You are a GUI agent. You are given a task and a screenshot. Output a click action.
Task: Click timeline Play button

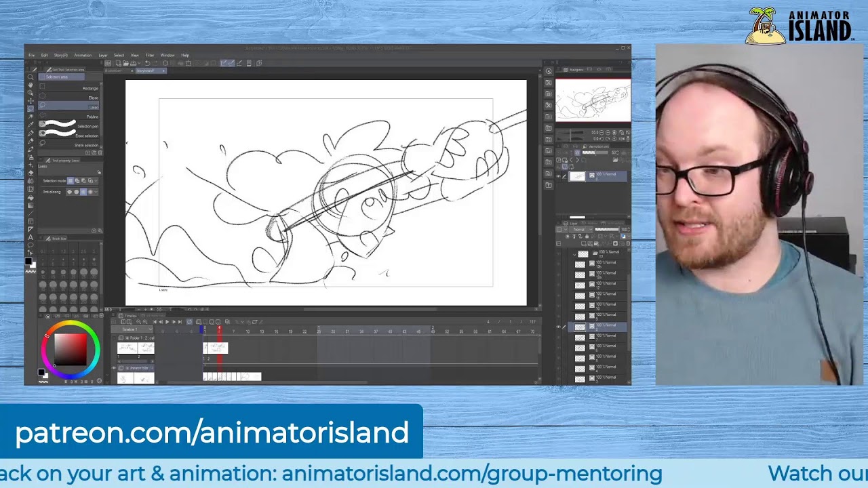(x=167, y=322)
